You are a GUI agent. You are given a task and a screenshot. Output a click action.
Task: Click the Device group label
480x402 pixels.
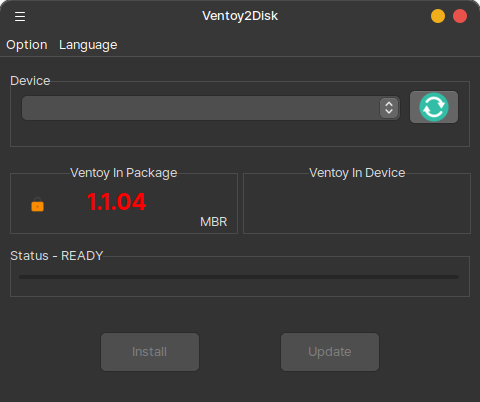(30, 81)
